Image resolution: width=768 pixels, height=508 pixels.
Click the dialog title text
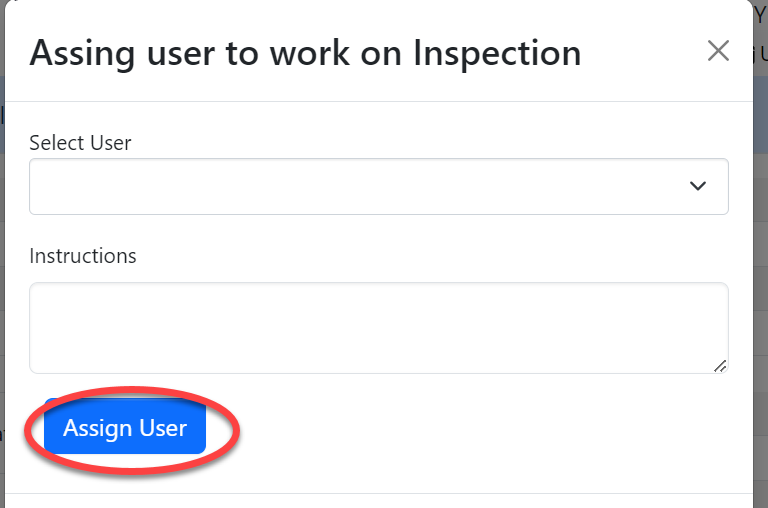(x=305, y=53)
